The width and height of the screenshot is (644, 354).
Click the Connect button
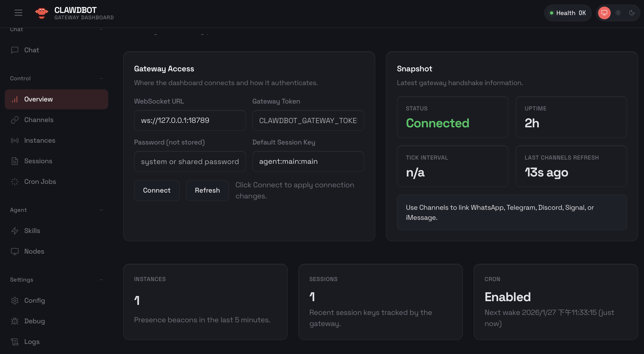[157, 190]
